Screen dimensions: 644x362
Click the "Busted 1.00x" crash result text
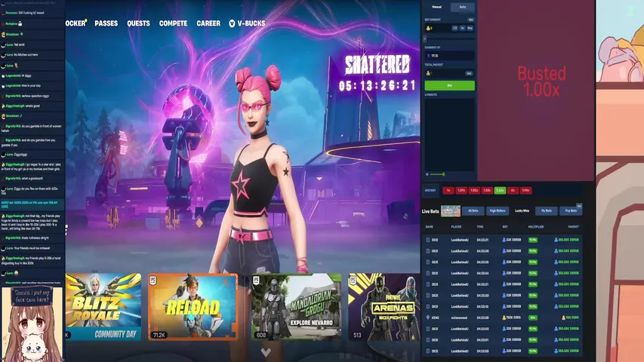[541, 81]
